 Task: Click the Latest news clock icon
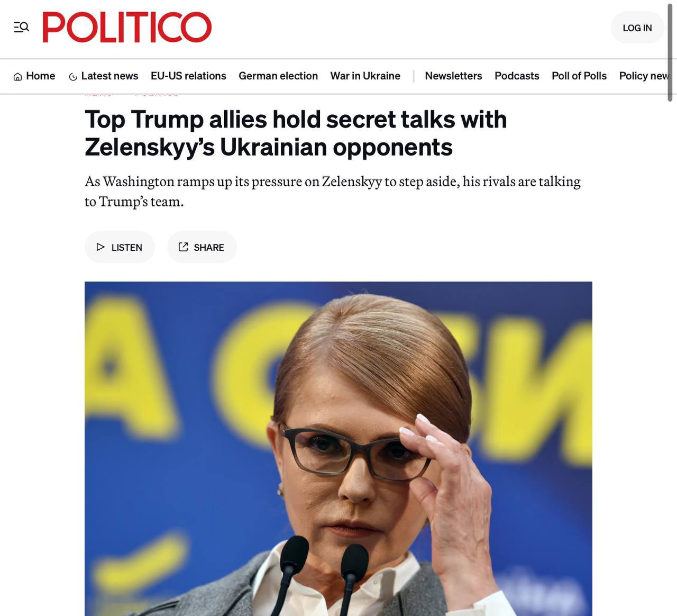point(73,77)
